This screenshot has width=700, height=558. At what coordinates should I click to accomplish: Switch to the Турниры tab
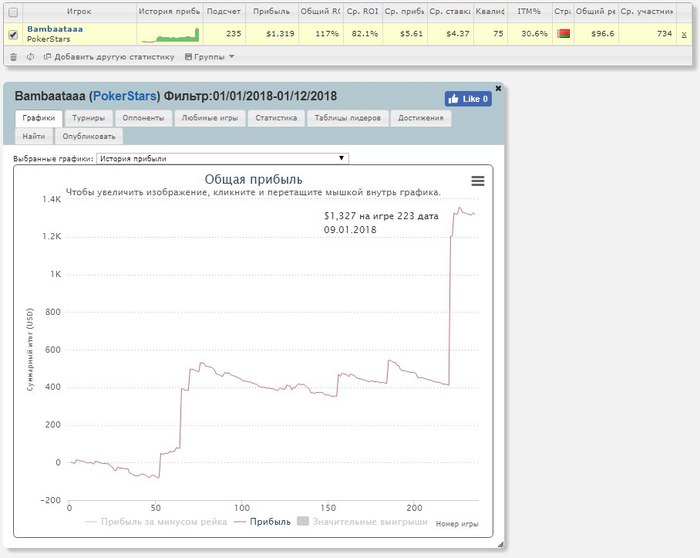pos(88,118)
